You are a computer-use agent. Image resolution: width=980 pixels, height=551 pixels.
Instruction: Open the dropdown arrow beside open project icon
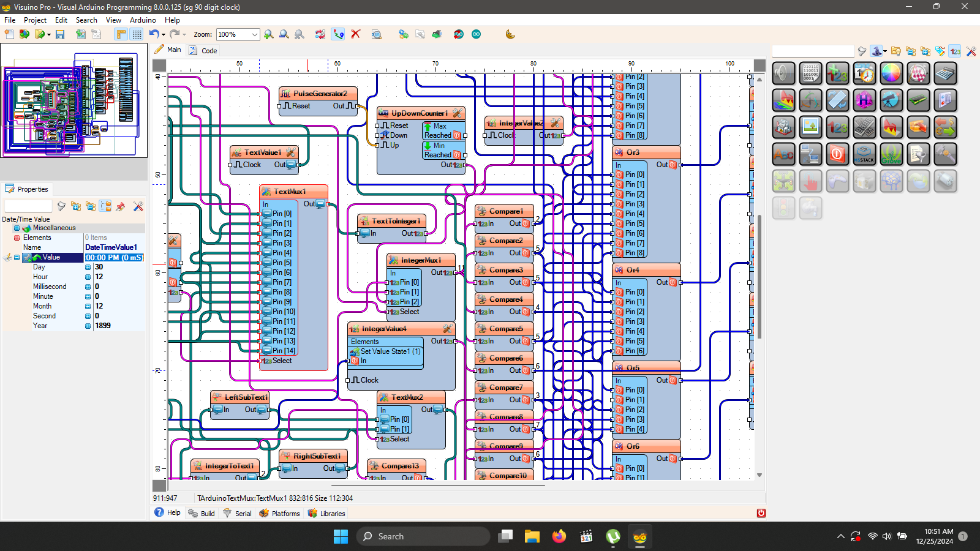coord(49,34)
